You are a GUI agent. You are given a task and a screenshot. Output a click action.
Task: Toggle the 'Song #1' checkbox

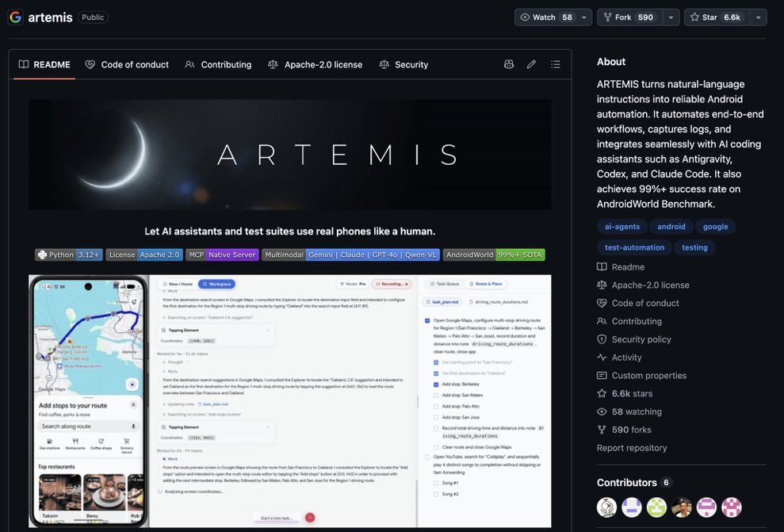(436, 484)
